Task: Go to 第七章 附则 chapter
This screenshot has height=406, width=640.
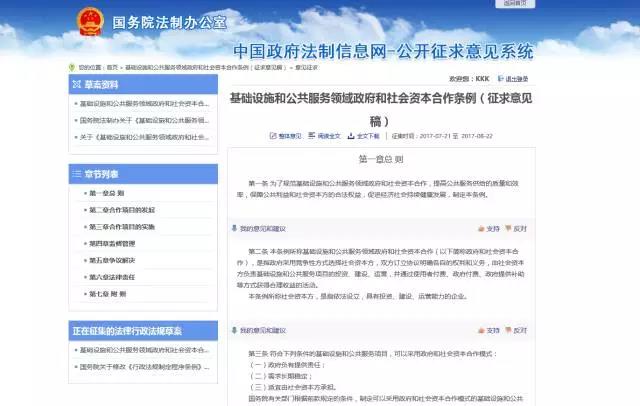Action: 108,294
